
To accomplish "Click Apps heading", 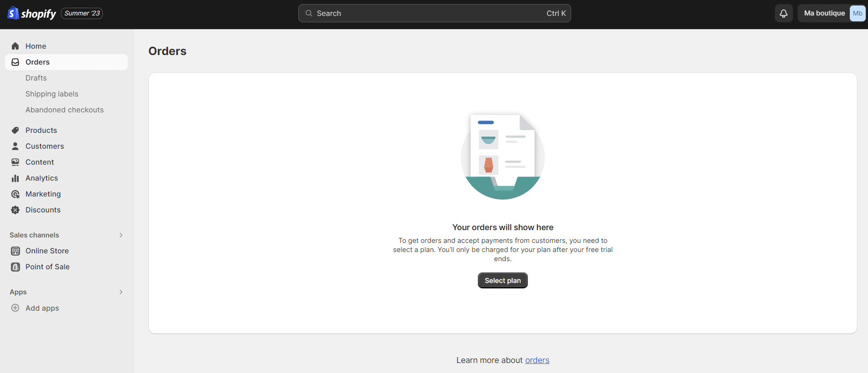I will click(18, 292).
